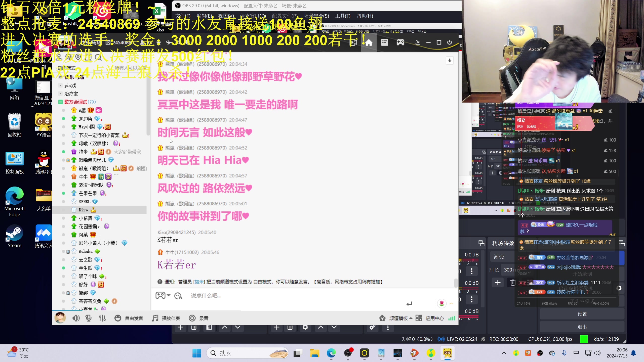Open virtual camera settings gear in OBS

619,288
